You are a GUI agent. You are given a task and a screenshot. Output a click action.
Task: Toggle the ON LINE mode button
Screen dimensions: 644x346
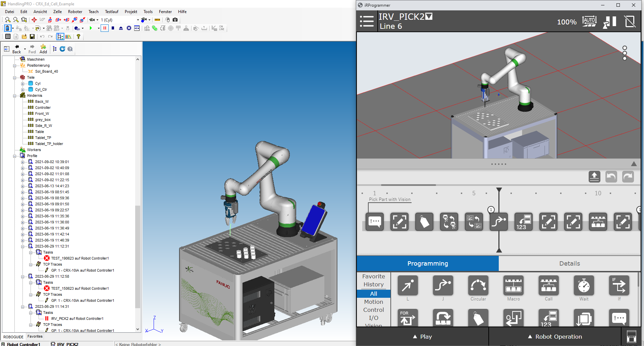[221, 28]
